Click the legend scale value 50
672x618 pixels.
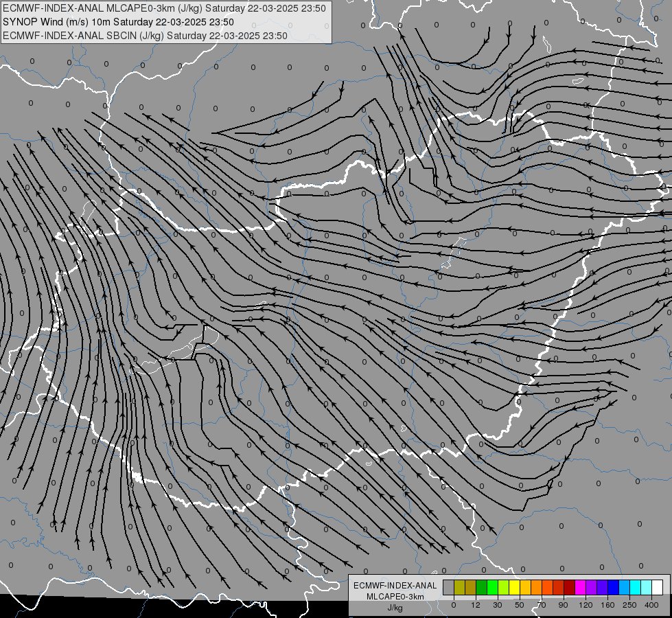point(520,605)
